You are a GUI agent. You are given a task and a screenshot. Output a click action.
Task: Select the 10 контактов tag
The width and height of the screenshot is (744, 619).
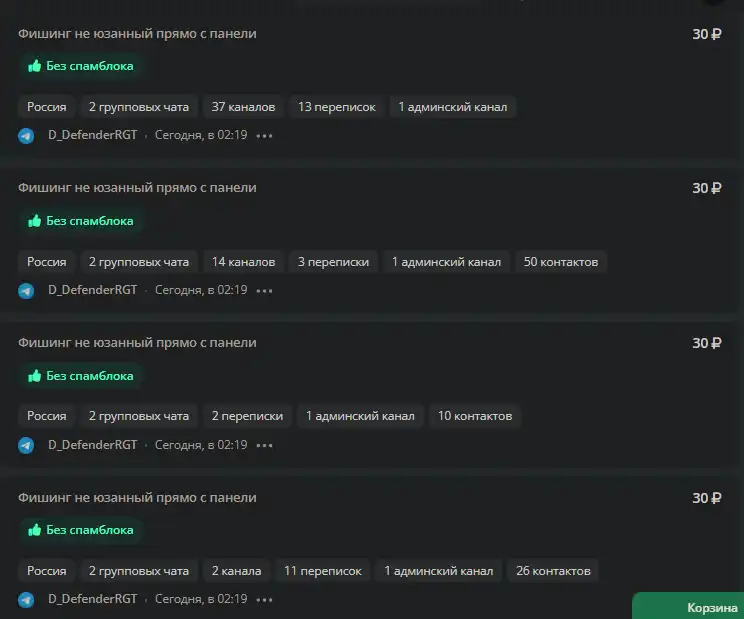475,416
